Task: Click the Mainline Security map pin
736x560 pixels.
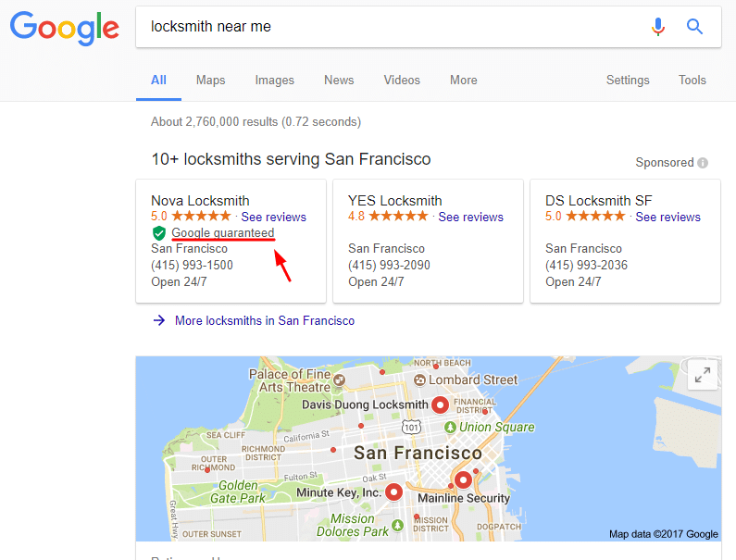Action: 463,480
